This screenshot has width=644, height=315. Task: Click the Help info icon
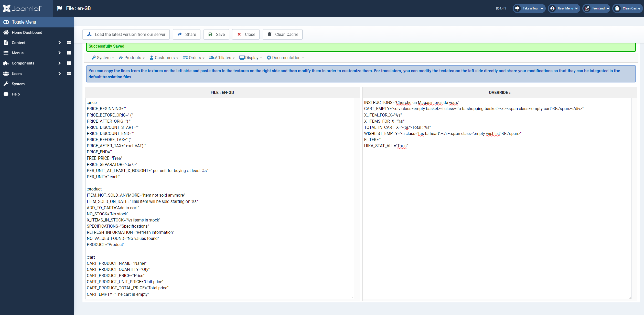point(6,94)
